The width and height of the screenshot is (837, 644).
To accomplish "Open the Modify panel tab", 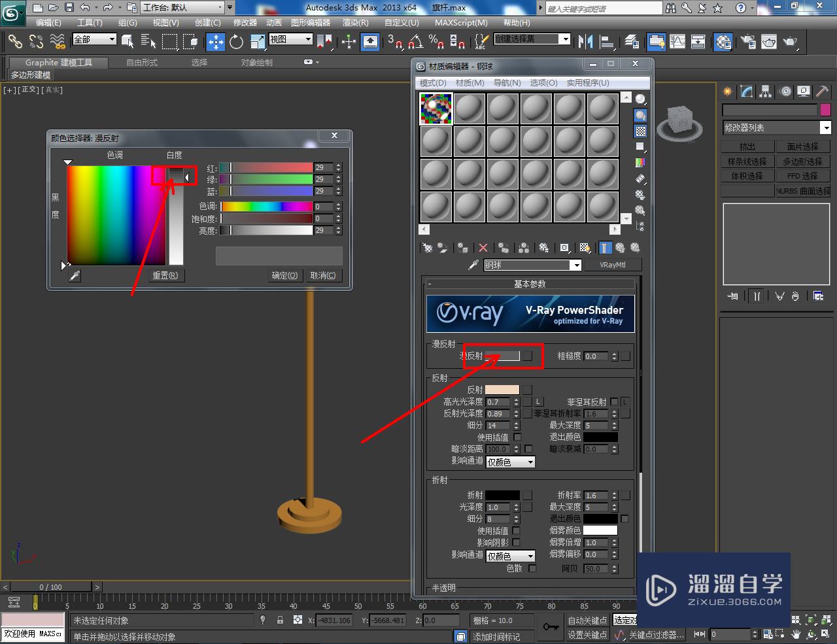I will (746, 92).
